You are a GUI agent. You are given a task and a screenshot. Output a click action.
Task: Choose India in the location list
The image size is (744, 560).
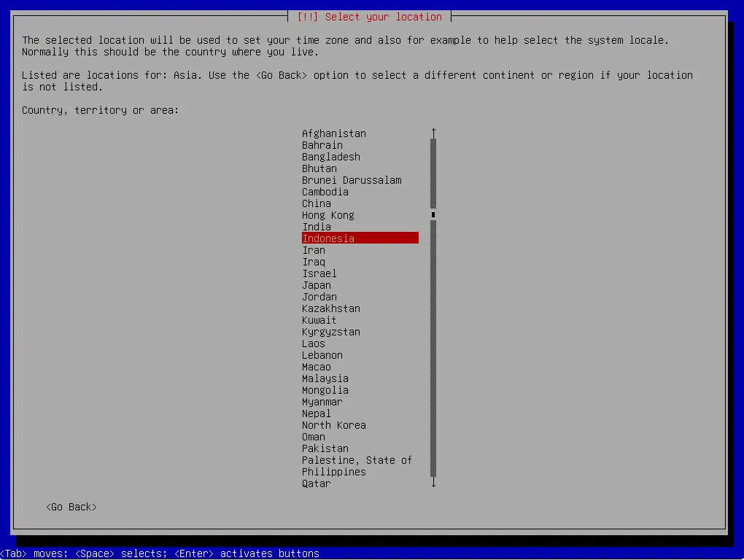pos(317,227)
